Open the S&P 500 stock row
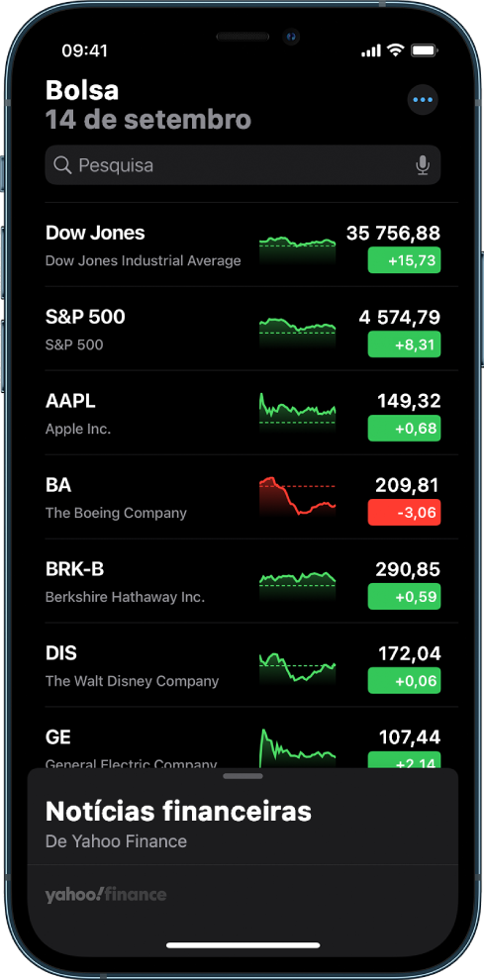This screenshot has width=484, height=980. 242,330
